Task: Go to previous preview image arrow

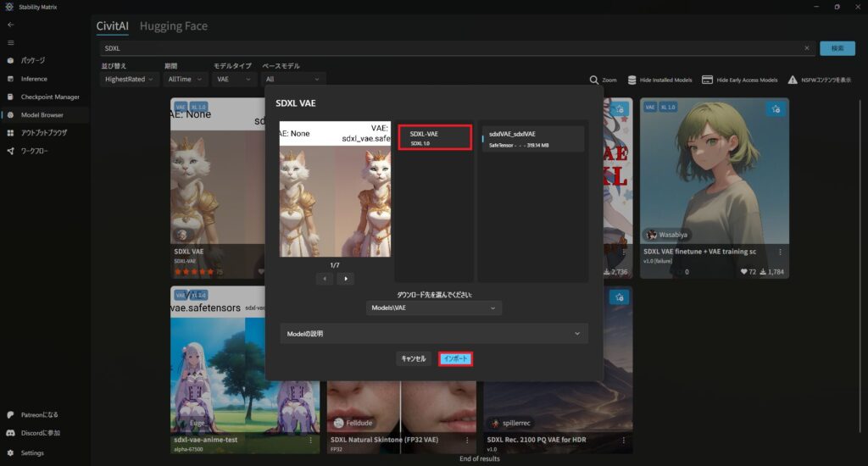Action: [x=325, y=279]
